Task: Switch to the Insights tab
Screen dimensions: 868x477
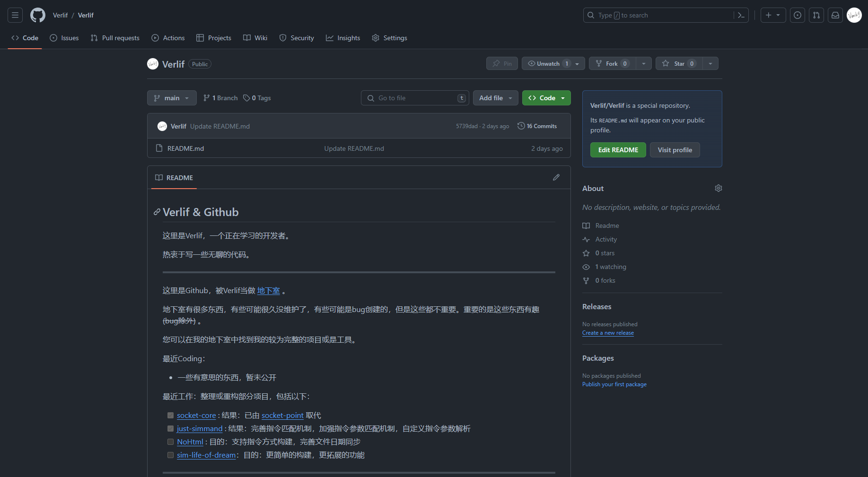Action: 343,38
